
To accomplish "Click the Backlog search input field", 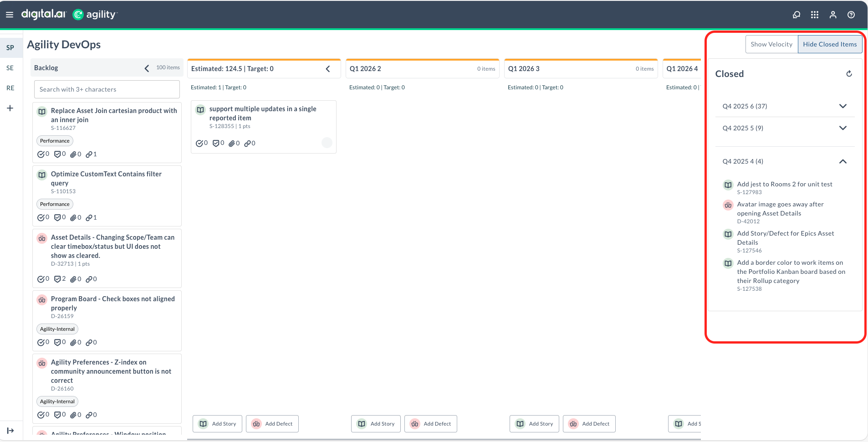I will click(x=107, y=89).
